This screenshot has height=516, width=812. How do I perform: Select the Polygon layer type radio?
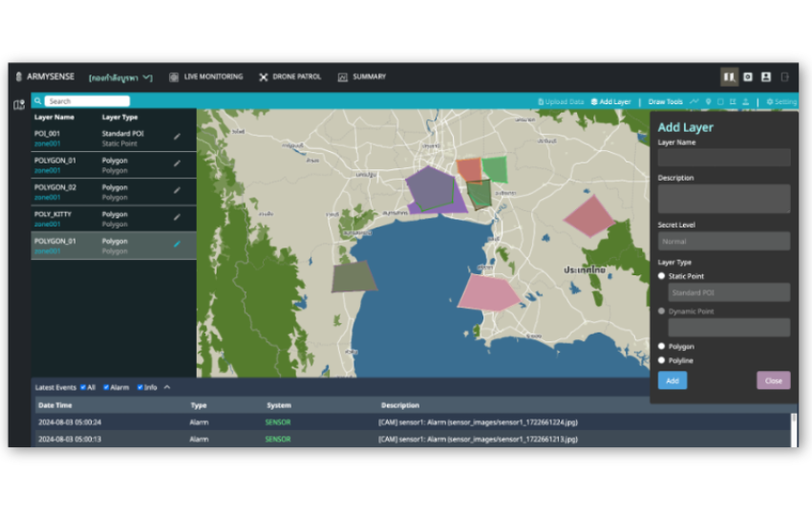point(662,346)
